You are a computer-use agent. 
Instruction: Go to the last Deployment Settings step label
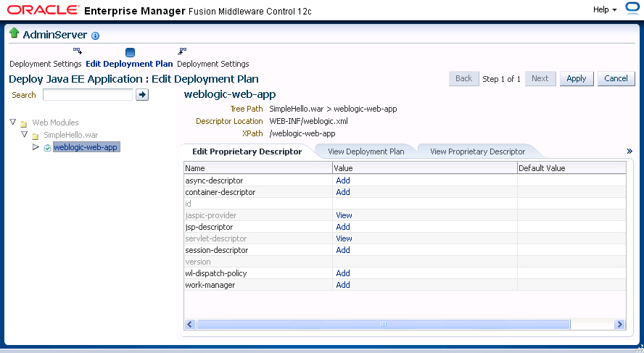(212, 64)
